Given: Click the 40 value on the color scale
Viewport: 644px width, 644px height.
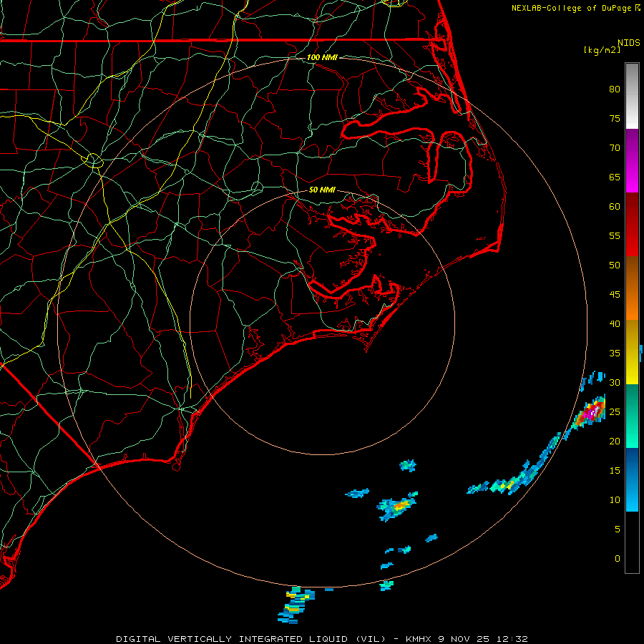Looking at the screenshot, I should pyautogui.click(x=615, y=324).
